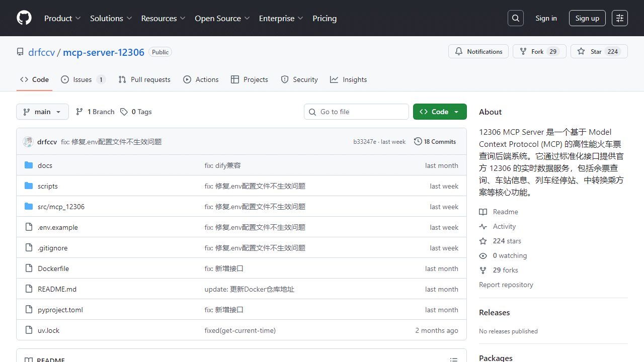Screen dimensions: 644x362
Task: Open commit message update: 更新Docker仓库地址
Action: pyautogui.click(x=249, y=289)
